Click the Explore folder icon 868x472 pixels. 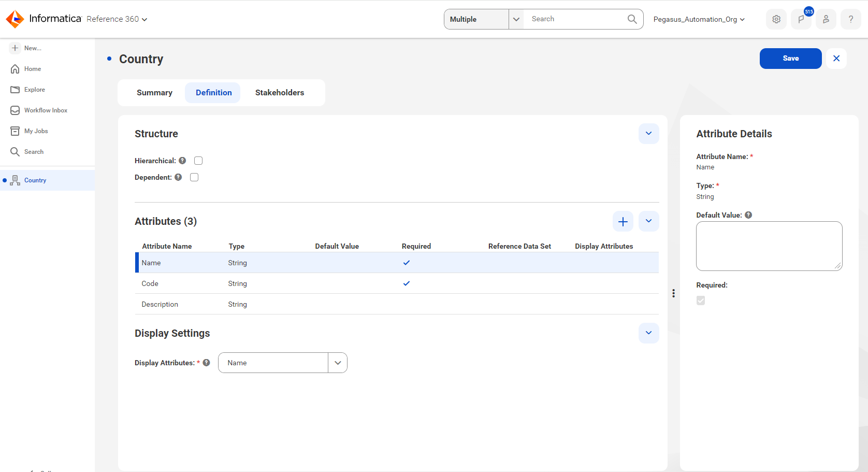pos(15,90)
